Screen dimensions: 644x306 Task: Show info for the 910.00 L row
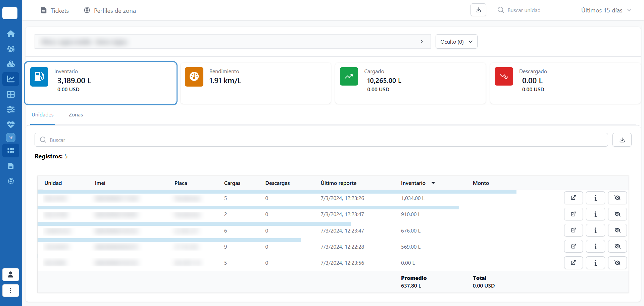(x=595, y=214)
